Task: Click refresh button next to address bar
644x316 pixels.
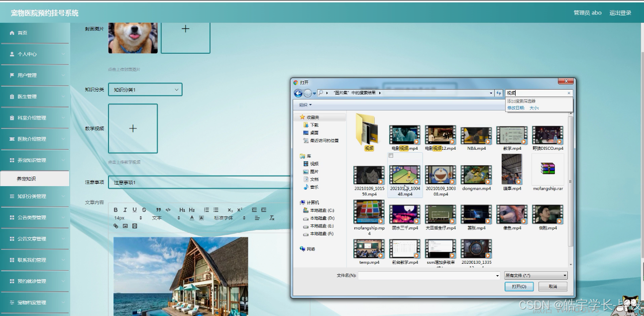Action: coord(499,93)
